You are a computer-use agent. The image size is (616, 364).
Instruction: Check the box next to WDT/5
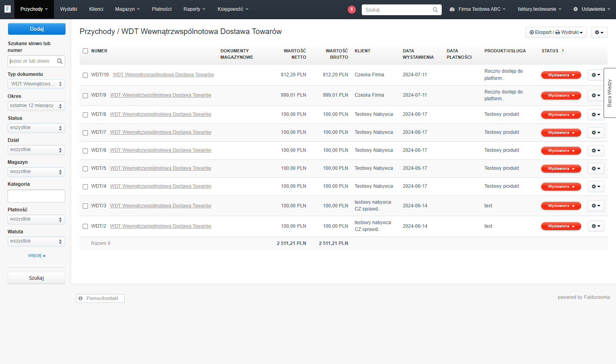tap(85, 169)
